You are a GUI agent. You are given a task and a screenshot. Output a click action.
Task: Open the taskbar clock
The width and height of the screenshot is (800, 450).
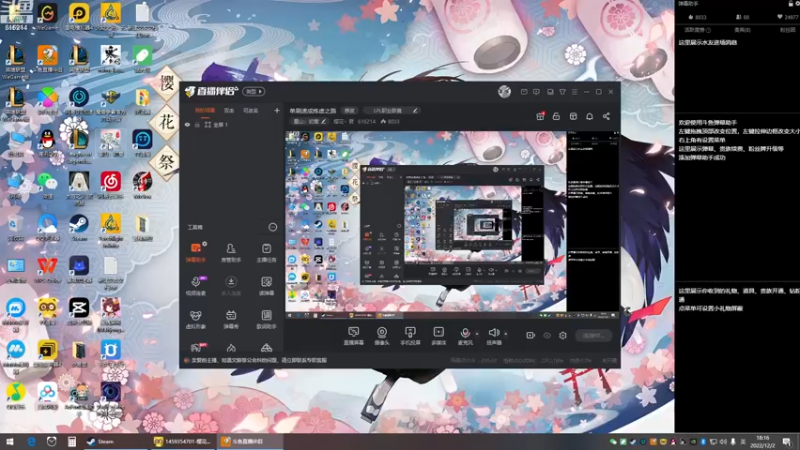point(762,442)
